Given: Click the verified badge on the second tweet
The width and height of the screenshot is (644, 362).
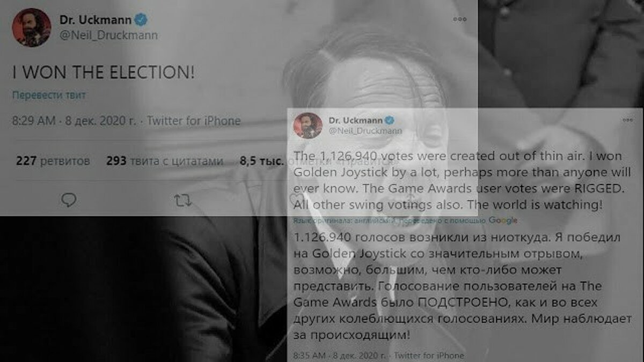Looking at the screenshot, I should pos(391,119).
